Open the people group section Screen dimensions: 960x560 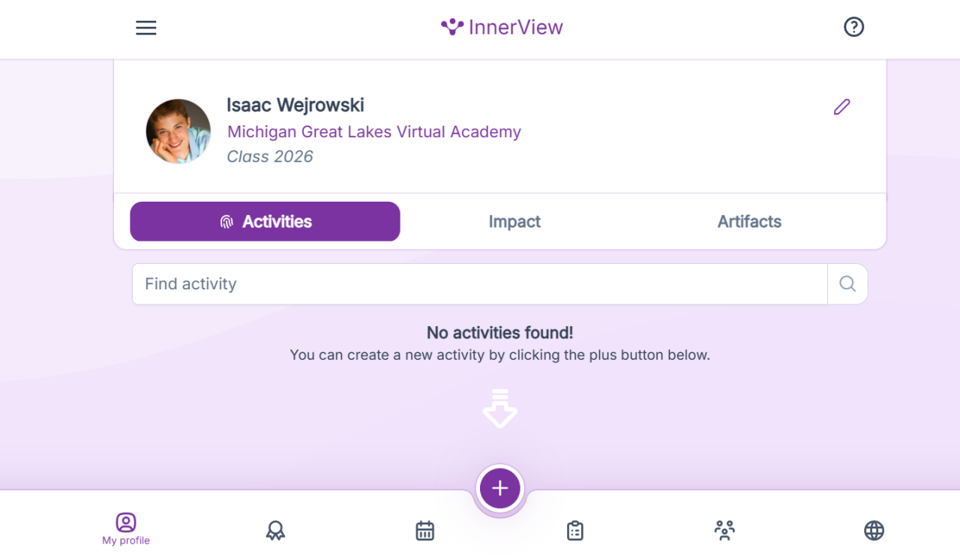tap(724, 531)
